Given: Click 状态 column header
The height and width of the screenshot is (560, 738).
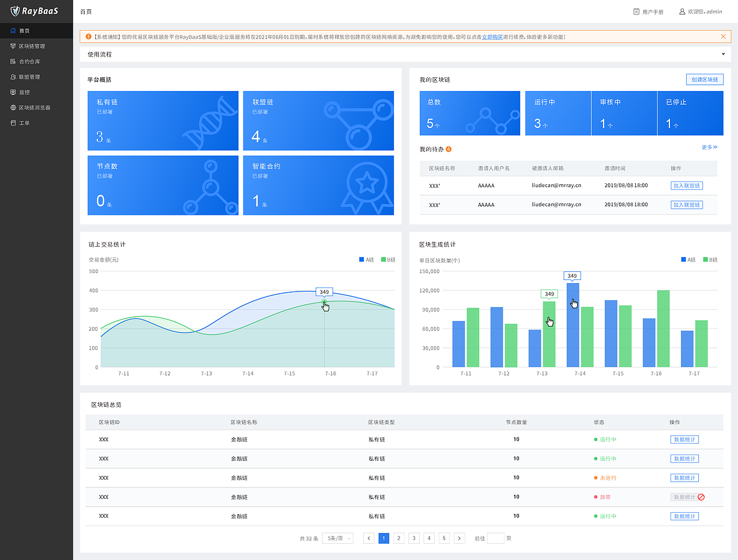Looking at the screenshot, I should click(599, 422).
